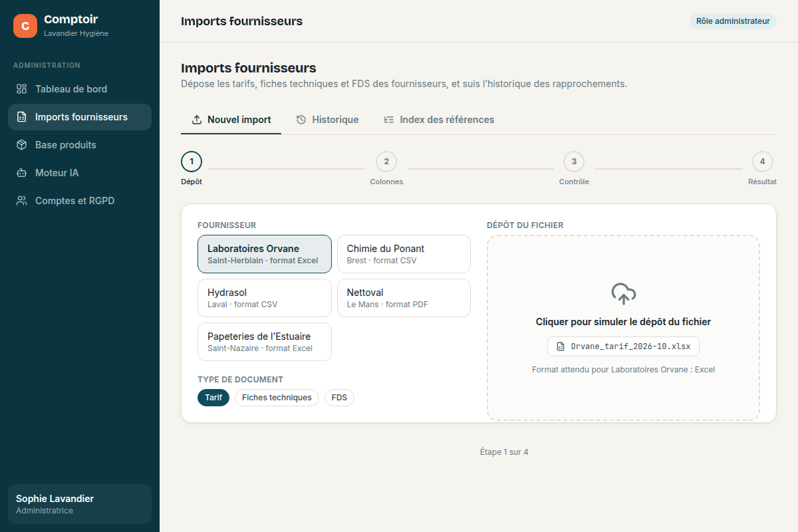Open Comptes et RGPD in the sidebar
The height and width of the screenshot is (532, 798).
click(80, 201)
